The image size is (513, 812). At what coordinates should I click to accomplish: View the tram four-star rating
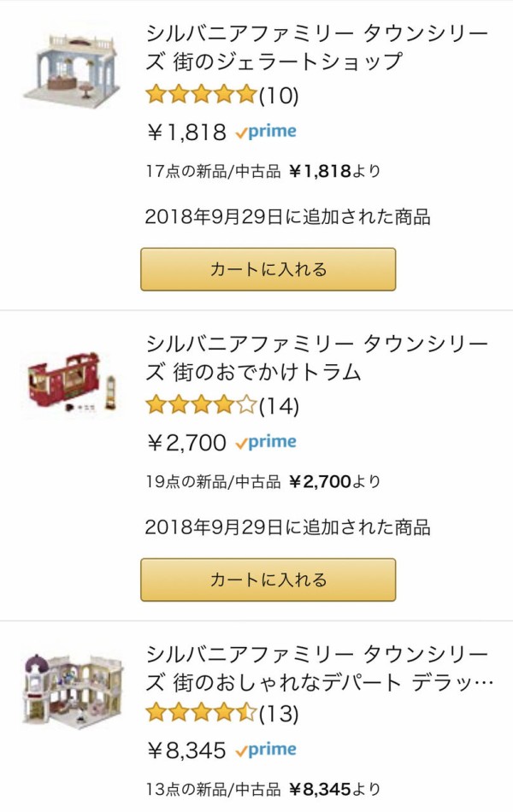pyautogui.click(x=201, y=405)
